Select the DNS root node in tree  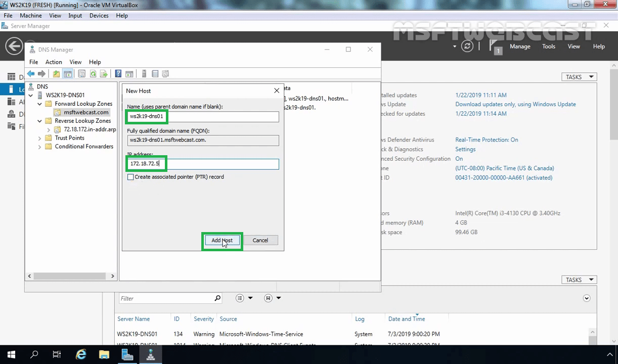tap(42, 86)
